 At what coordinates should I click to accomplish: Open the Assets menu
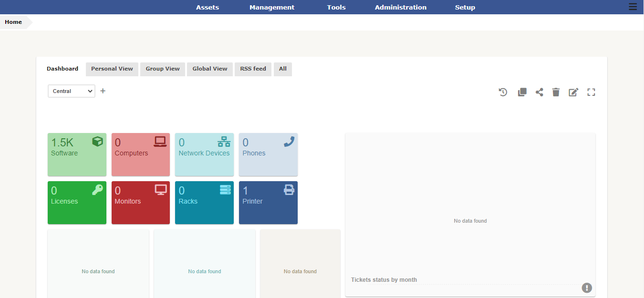208,7
